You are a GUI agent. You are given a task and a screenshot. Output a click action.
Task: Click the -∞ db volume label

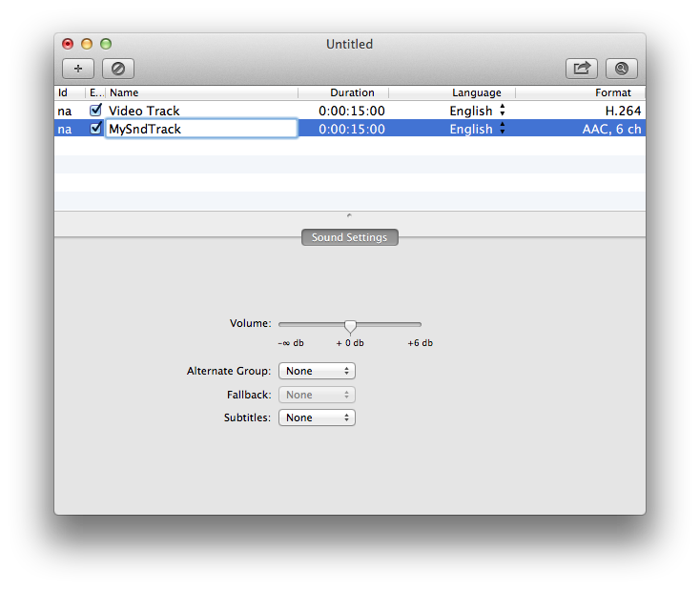tap(291, 343)
